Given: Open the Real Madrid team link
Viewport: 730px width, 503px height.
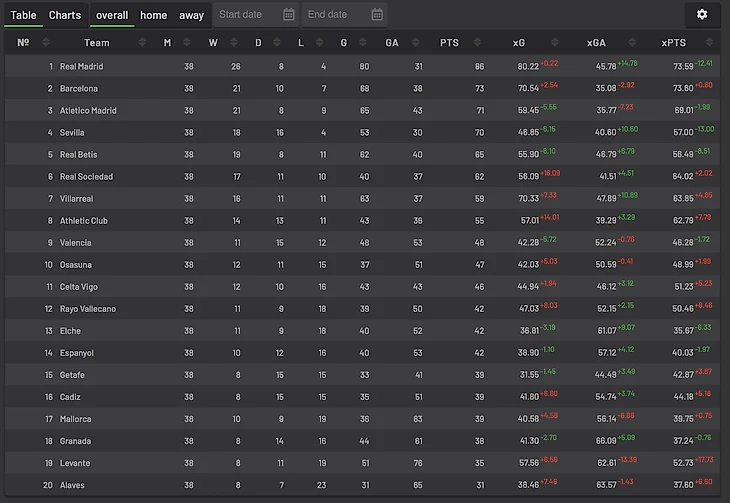Looking at the screenshot, I should (x=82, y=67).
